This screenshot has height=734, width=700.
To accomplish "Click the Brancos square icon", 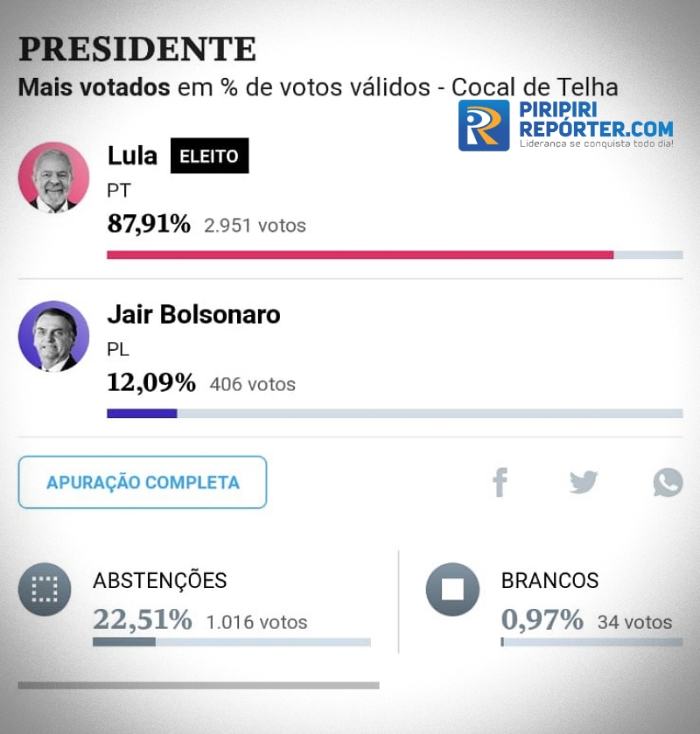I will pos(452,589).
